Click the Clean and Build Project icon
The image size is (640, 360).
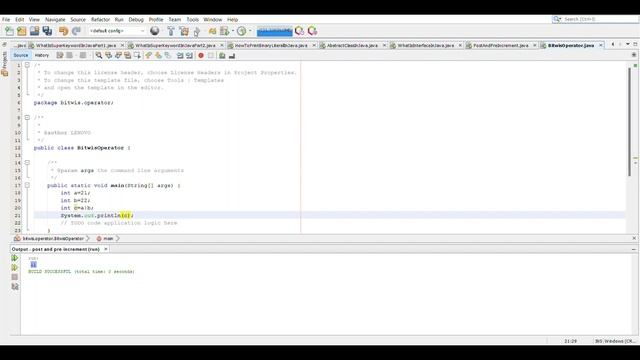point(184,31)
